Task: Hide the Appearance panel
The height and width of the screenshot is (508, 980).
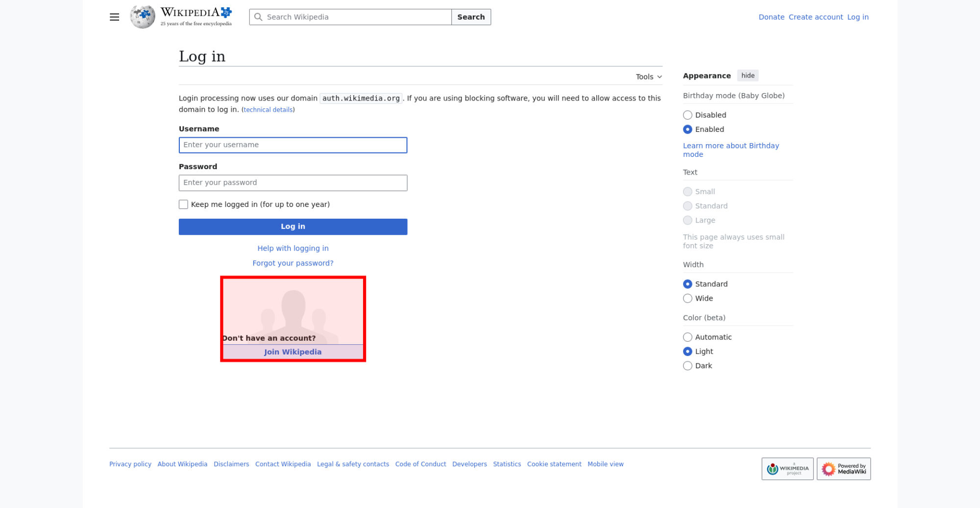Action: tap(747, 76)
